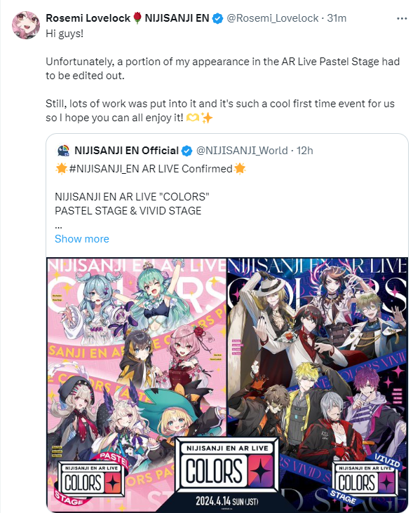The height and width of the screenshot is (513, 420).
Task: Open the Pastel Stage poster image
Action: point(136,385)
